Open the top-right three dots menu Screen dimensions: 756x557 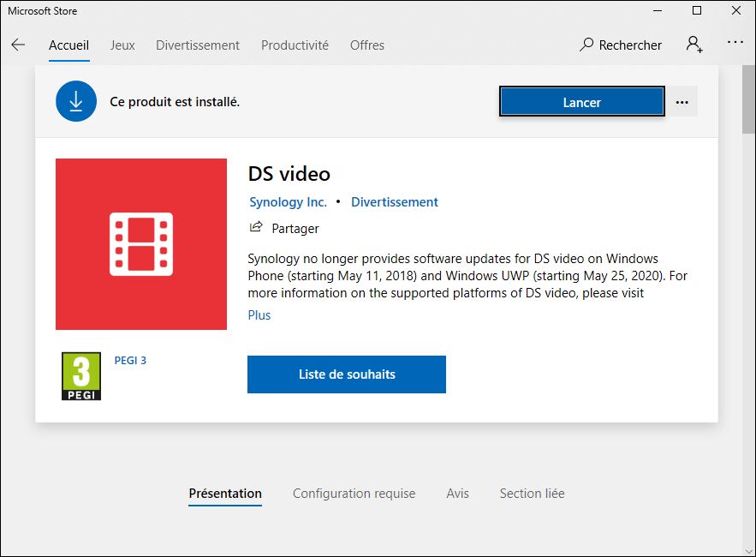coord(735,42)
